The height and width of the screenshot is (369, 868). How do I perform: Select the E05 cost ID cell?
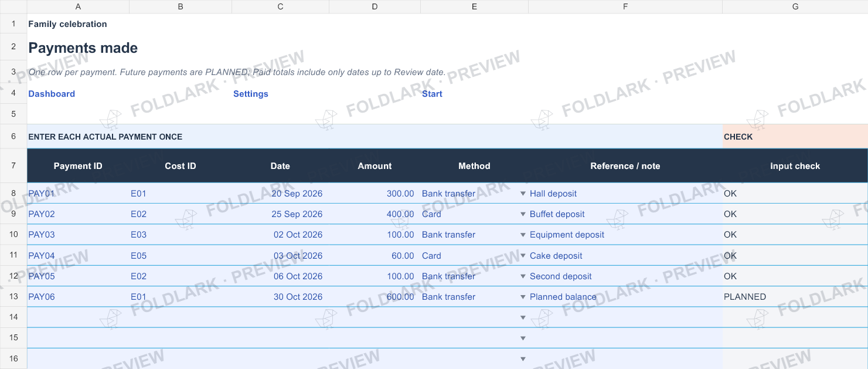click(181, 256)
